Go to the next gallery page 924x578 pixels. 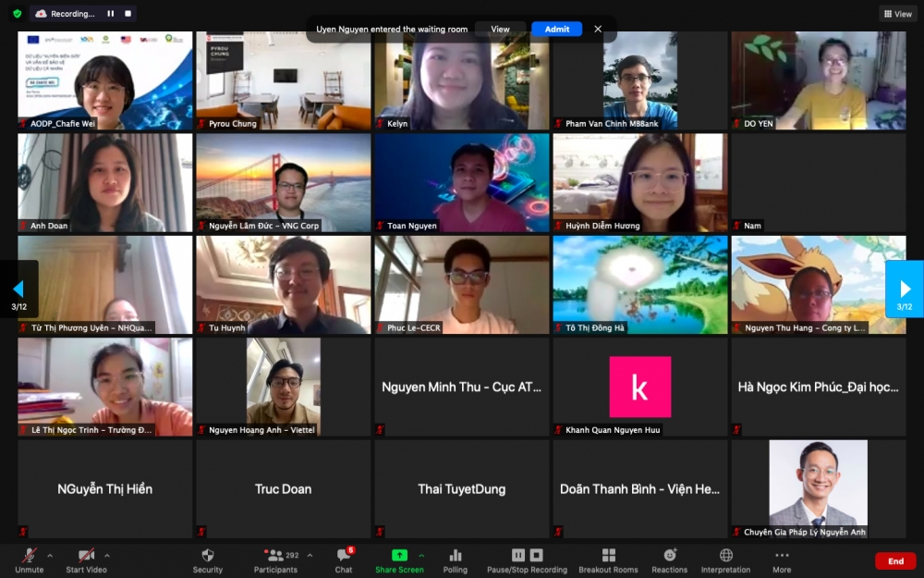point(905,289)
